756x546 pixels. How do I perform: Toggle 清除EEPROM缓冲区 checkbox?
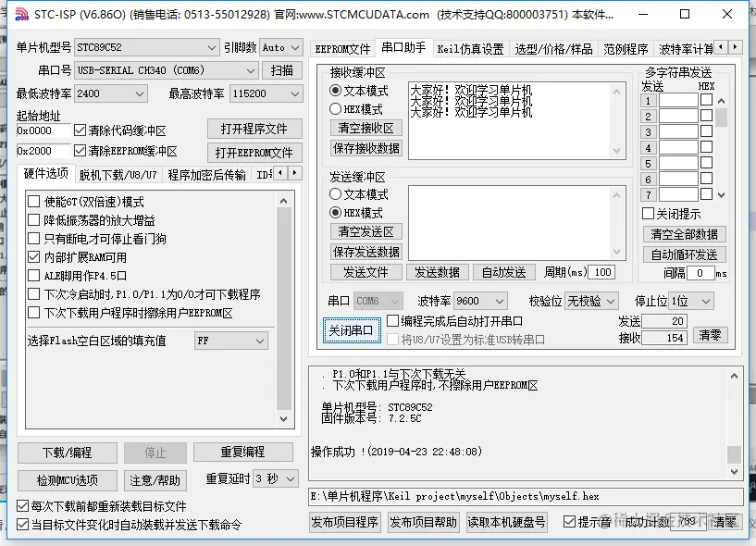coord(80,151)
